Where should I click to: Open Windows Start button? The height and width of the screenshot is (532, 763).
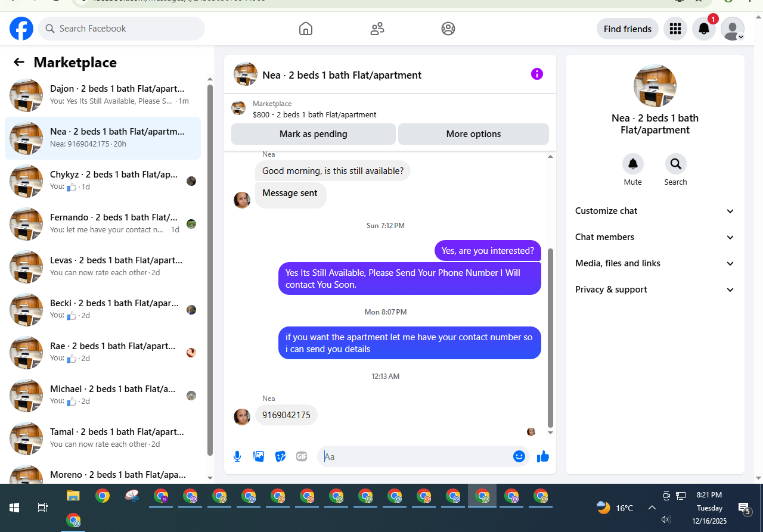coord(14,508)
